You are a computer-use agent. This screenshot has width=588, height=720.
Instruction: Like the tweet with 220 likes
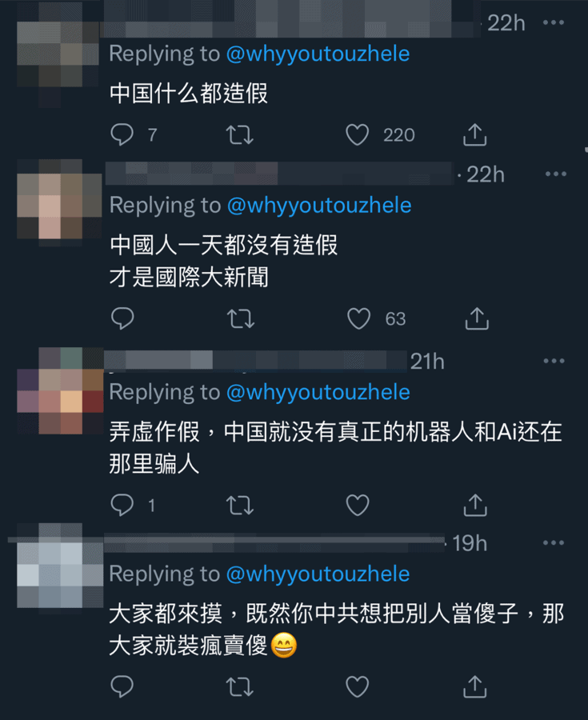tap(357, 135)
